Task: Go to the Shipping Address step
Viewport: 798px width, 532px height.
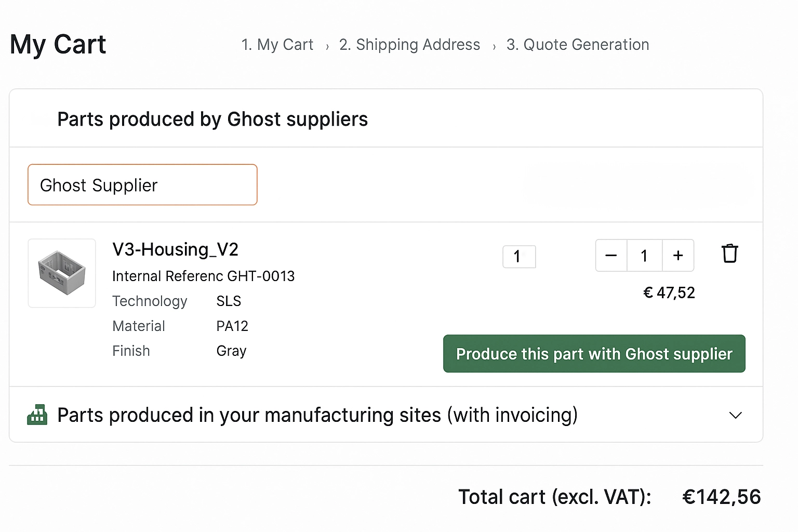Action: (x=409, y=45)
